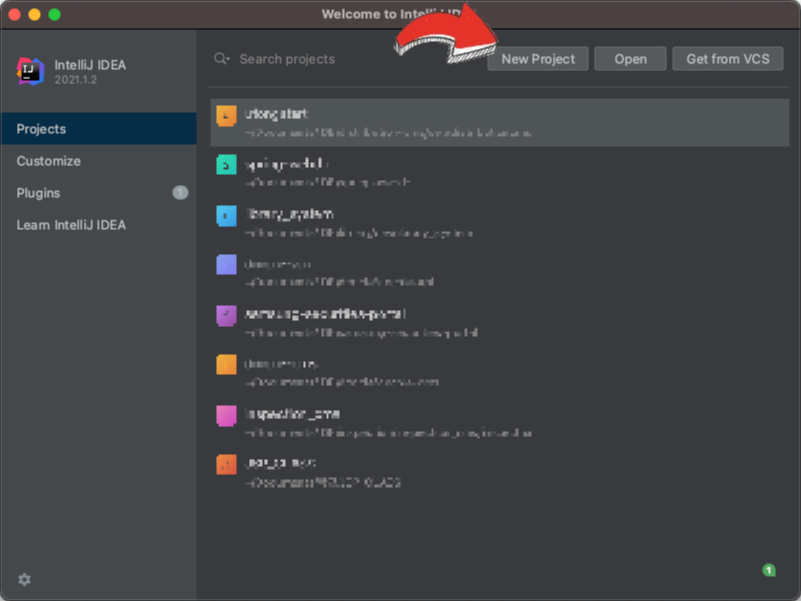Image resolution: width=801 pixels, height=601 pixels.
Task: Select the Projects tab in sidebar
Action: [x=99, y=129]
